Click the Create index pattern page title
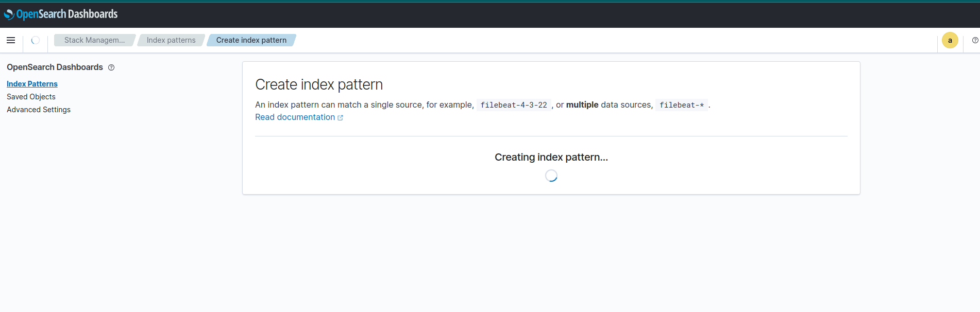The image size is (980, 312). [319, 84]
